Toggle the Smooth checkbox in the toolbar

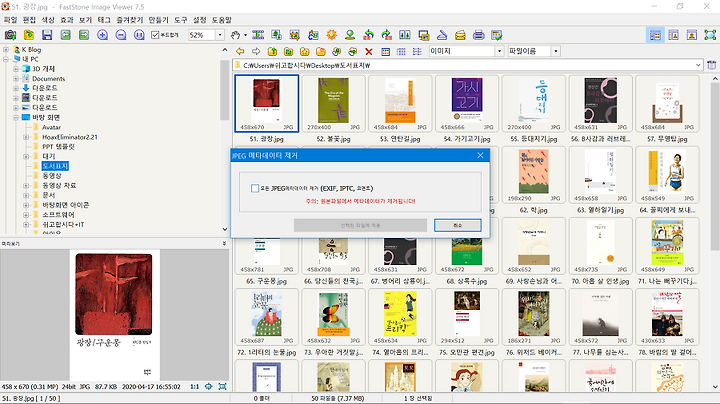[x=155, y=35]
